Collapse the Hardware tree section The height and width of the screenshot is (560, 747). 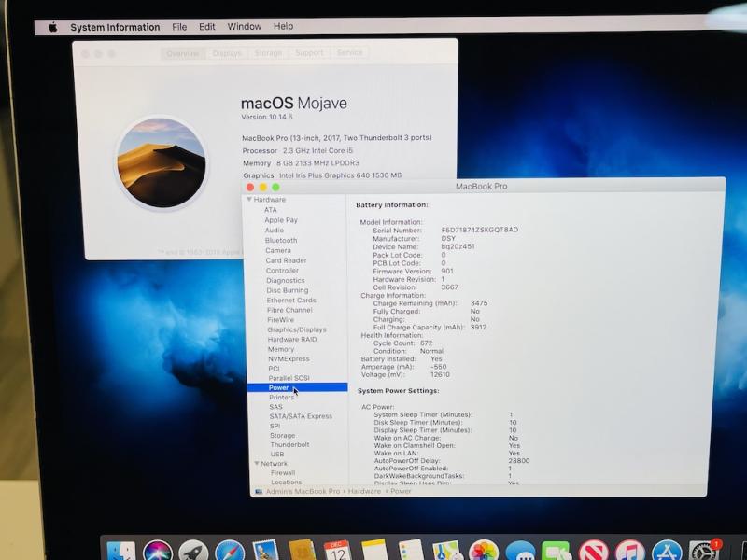point(249,200)
